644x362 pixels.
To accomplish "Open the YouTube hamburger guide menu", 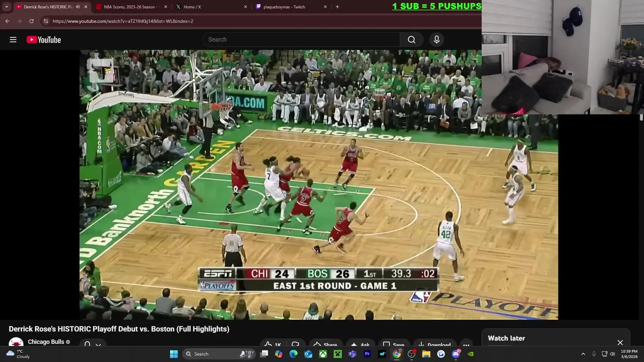I will (13, 40).
